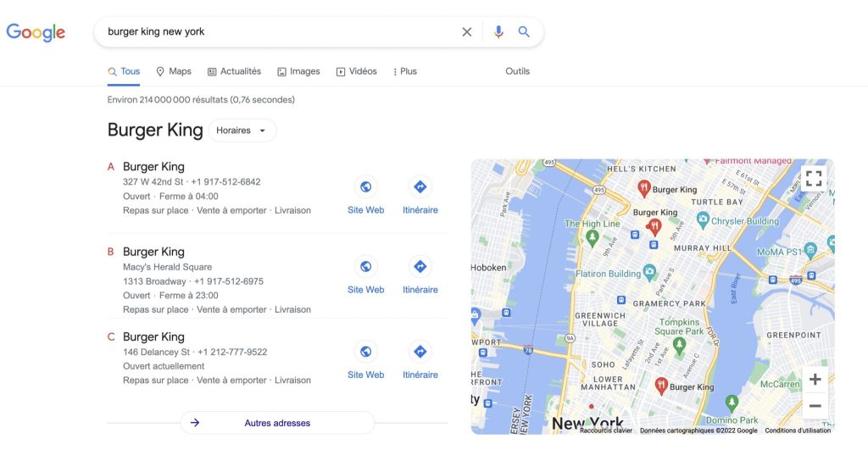Click the Flatiron Building camera marker
Image resolution: width=868 pixels, height=450 pixels.
tap(649, 272)
